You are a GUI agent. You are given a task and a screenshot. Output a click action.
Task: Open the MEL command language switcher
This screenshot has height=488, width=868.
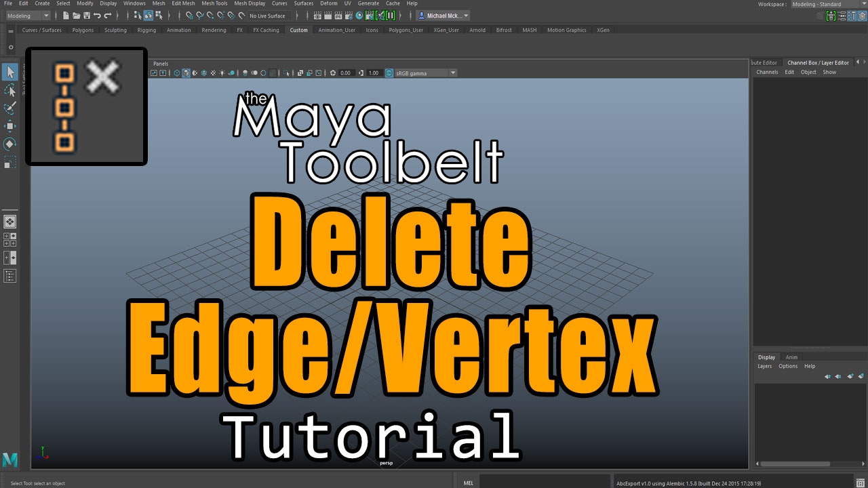[x=469, y=483]
